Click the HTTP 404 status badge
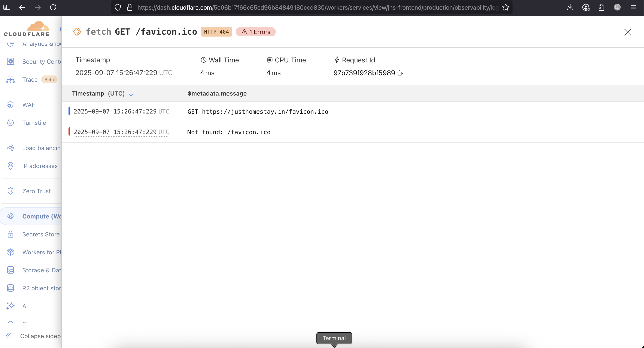The width and height of the screenshot is (644, 348). click(216, 32)
